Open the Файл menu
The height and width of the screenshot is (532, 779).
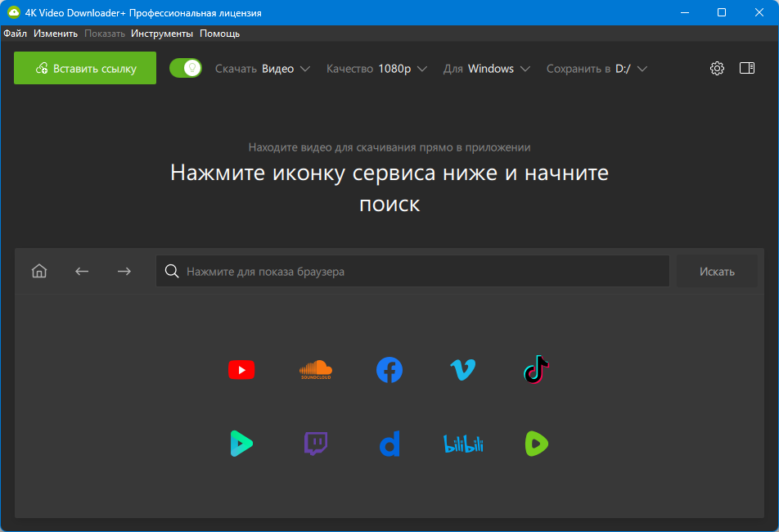[15, 34]
